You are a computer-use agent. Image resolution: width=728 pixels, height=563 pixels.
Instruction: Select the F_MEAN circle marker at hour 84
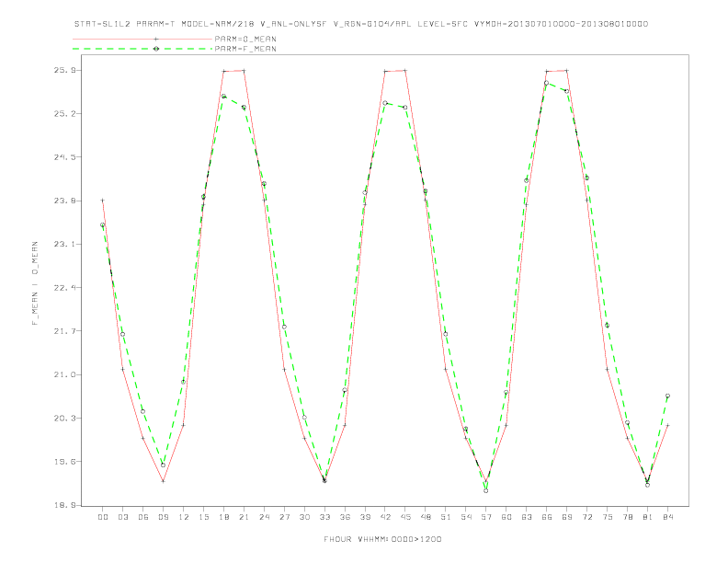[667, 396]
